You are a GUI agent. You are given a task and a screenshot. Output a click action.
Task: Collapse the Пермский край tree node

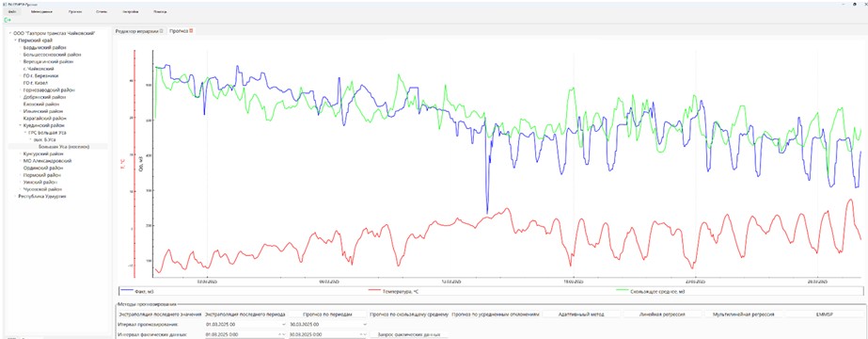(15, 40)
